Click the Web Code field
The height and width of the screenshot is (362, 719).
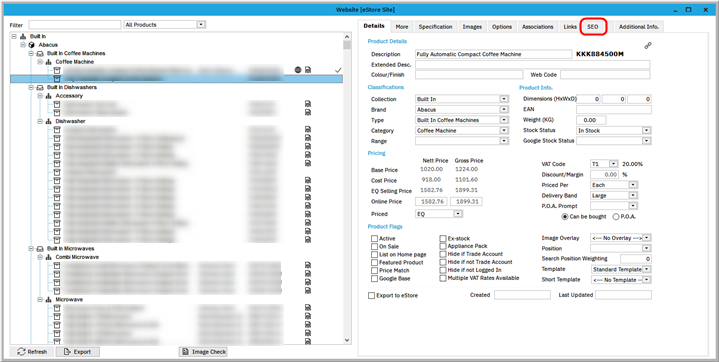click(x=605, y=75)
